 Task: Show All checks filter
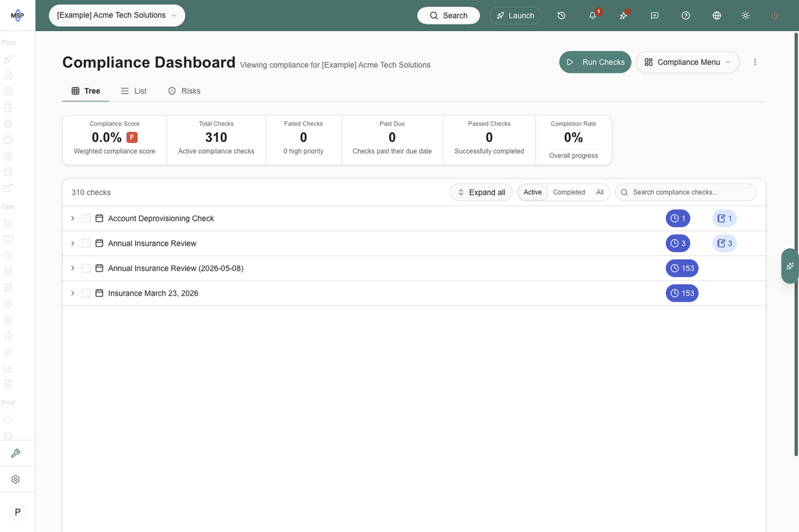(600, 192)
